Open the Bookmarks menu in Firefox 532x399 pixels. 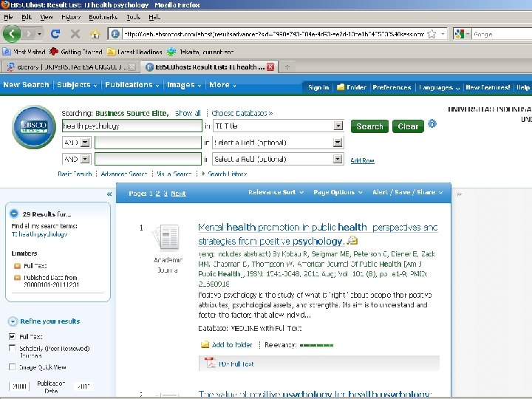pyautogui.click(x=103, y=17)
